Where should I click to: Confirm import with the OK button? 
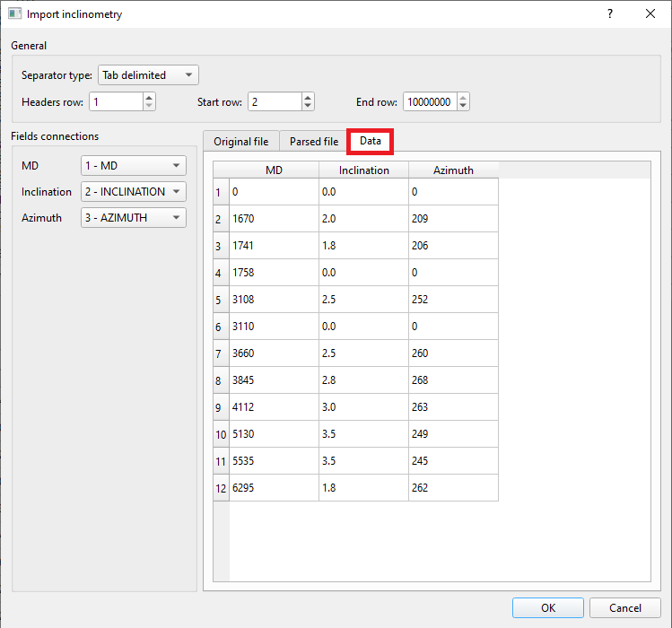pyautogui.click(x=547, y=608)
